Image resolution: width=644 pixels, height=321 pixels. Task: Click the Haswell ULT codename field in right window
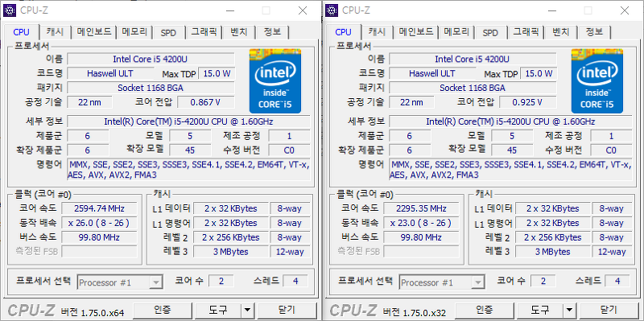point(432,73)
